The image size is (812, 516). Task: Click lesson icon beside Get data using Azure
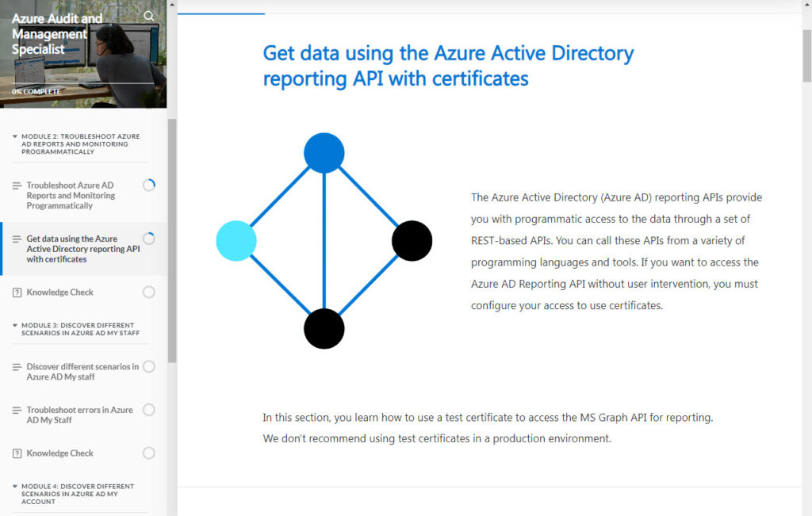click(17, 239)
